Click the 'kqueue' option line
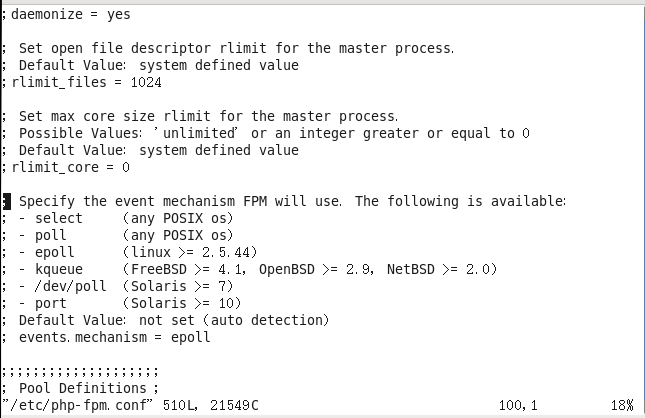Viewport: 645px width, 418px height. (249, 269)
